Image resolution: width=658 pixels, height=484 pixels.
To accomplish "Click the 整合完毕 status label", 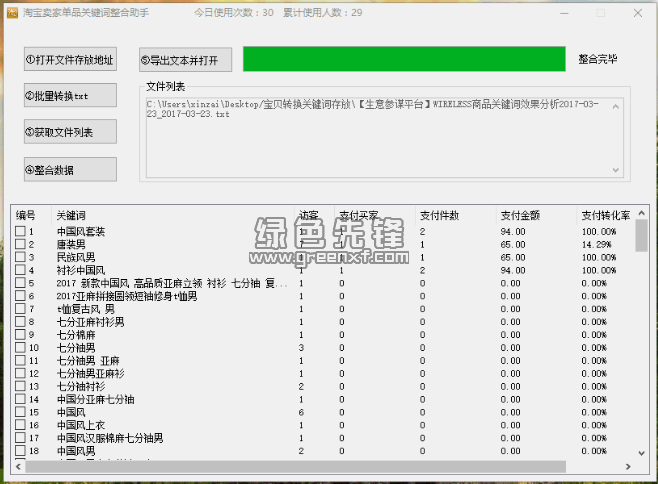I will (x=598, y=59).
